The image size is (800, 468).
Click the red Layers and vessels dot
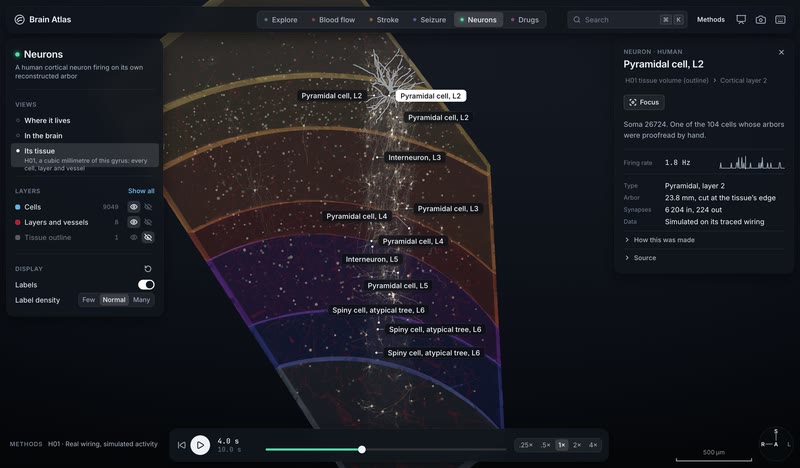(18, 222)
